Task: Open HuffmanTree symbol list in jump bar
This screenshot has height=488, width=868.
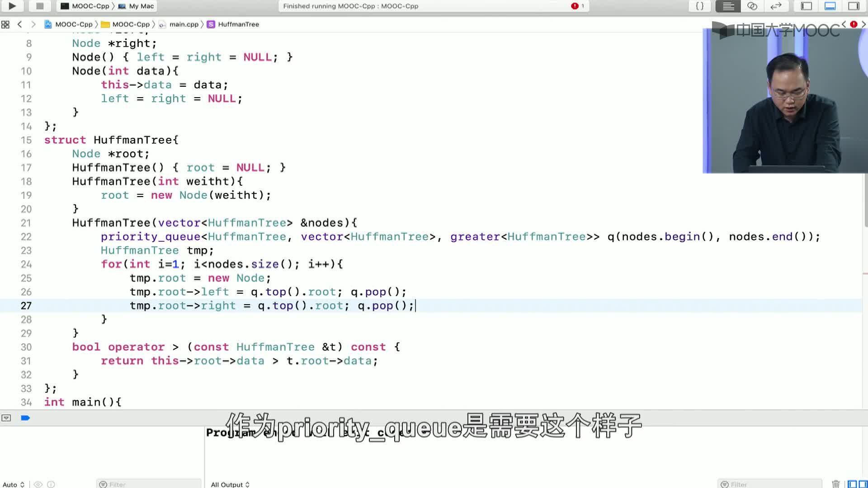Action: (x=233, y=24)
